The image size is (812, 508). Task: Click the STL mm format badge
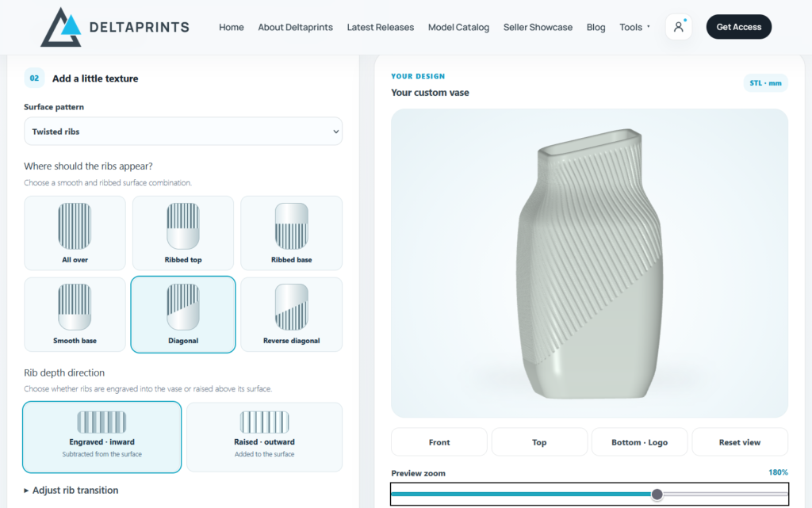click(x=765, y=82)
